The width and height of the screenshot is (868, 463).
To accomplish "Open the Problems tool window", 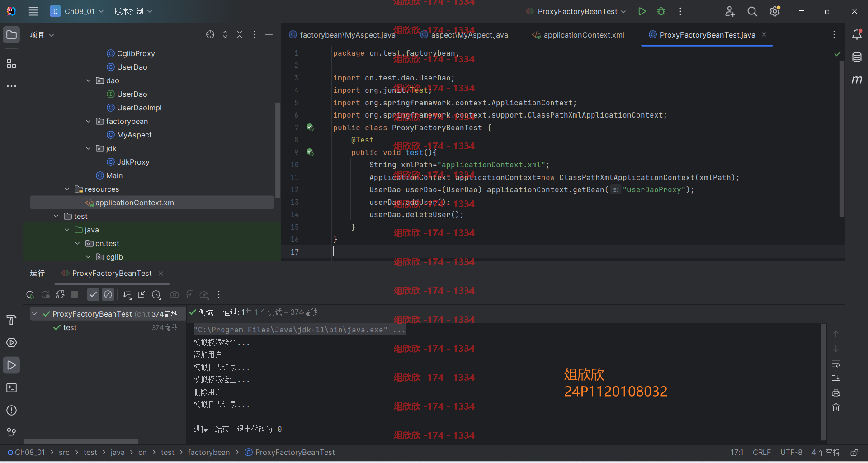I will (x=11, y=411).
